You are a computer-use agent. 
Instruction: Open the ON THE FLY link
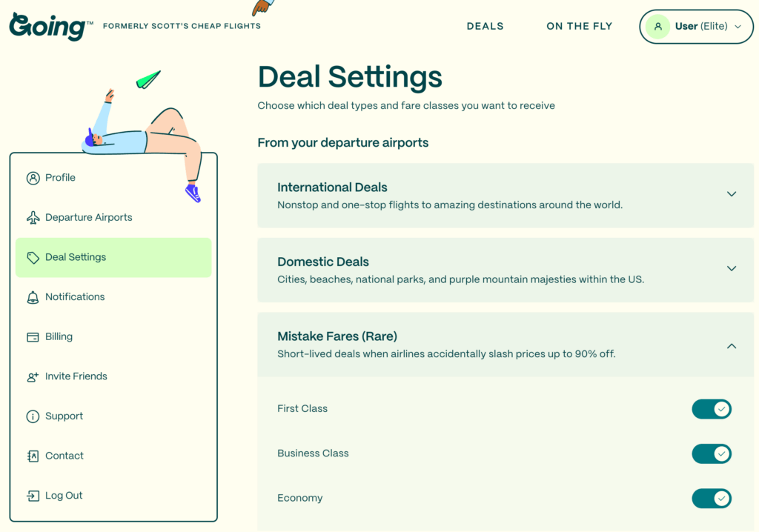point(580,26)
